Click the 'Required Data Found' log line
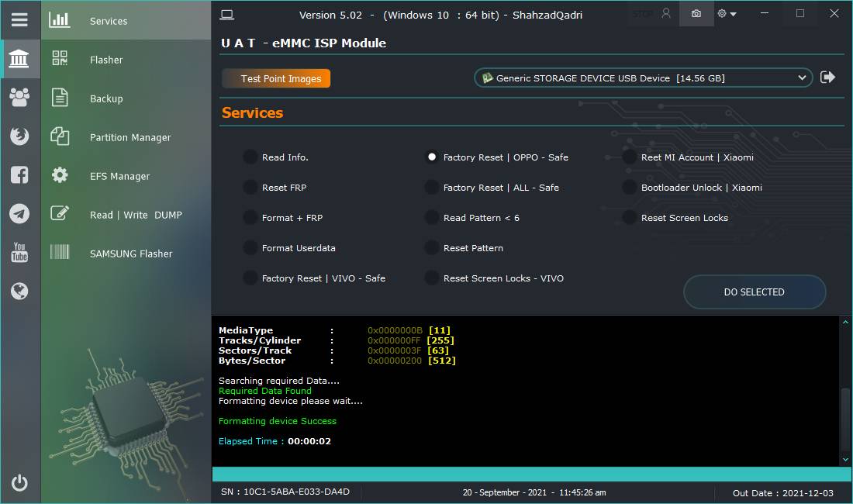Image resolution: width=853 pixels, height=504 pixels. (265, 390)
